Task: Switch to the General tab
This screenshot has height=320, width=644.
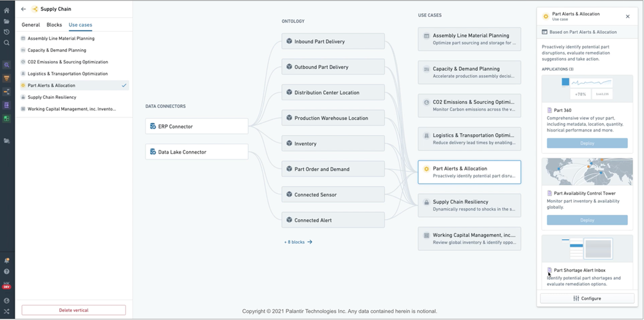Action: 31,25
